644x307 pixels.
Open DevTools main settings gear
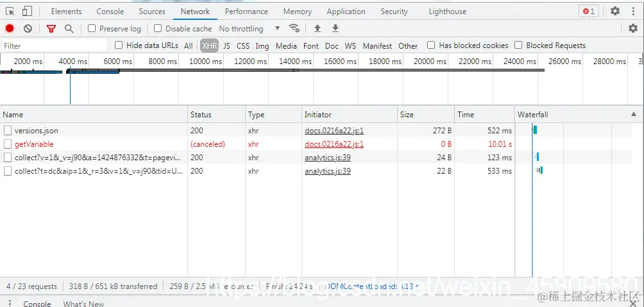(x=615, y=11)
